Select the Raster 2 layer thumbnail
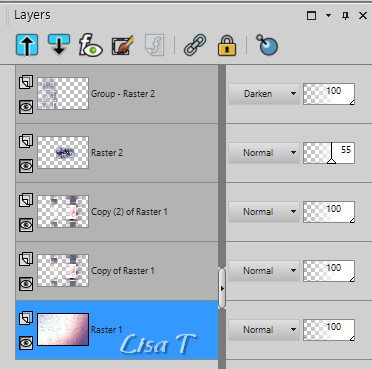This screenshot has height=369, width=372. click(63, 153)
